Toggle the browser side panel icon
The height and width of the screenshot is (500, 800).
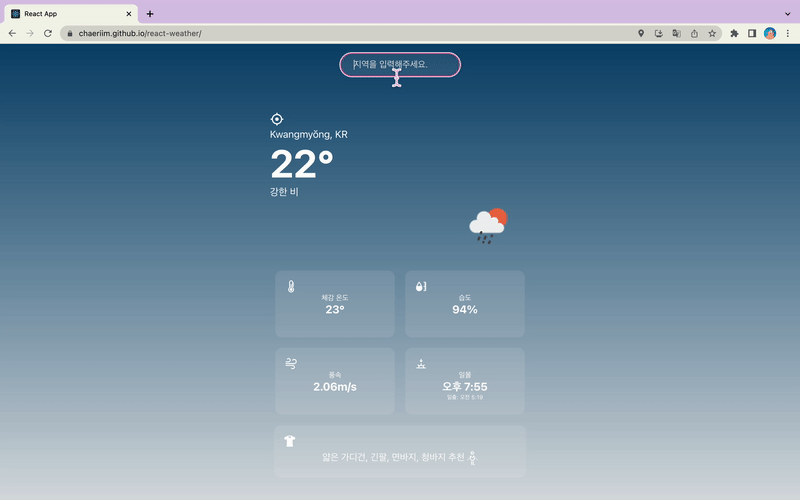752,33
